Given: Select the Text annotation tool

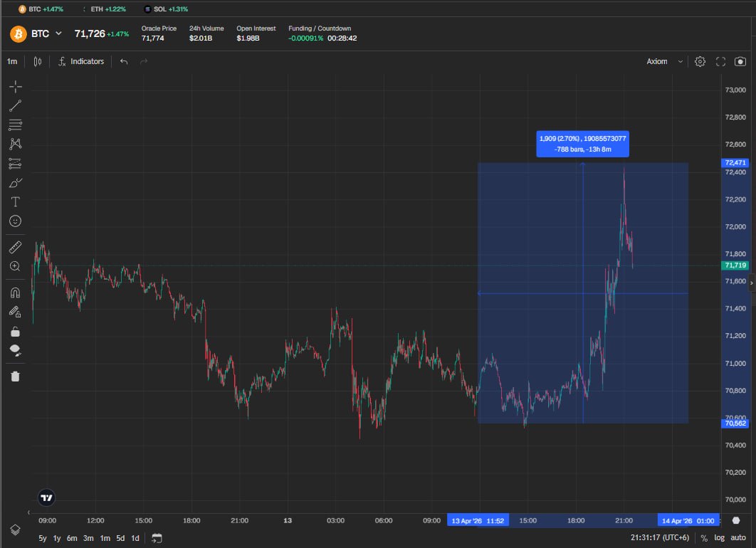Looking at the screenshot, I should coord(16,202).
